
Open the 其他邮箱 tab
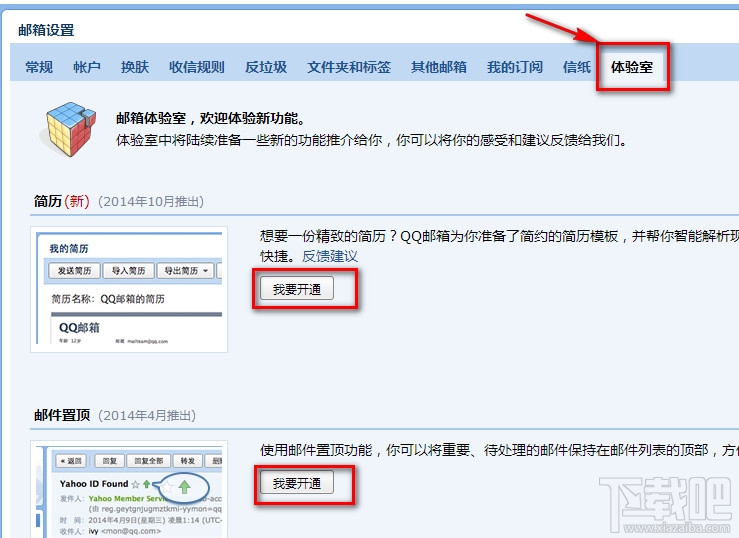439,67
